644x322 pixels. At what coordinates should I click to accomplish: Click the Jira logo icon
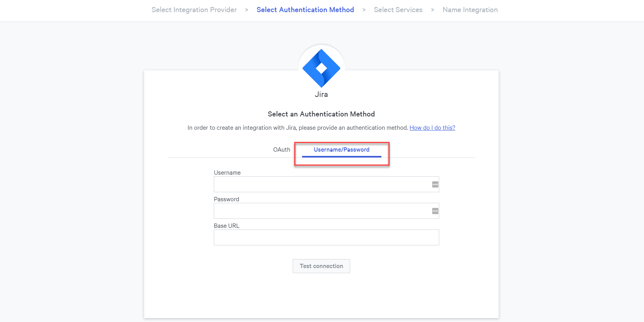coord(321,68)
